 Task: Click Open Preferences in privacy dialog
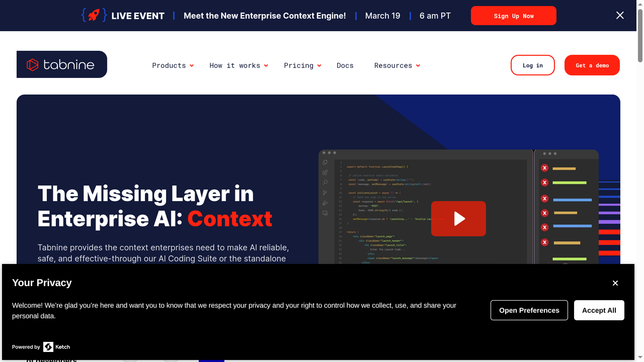pyautogui.click(x=529, y=310)
